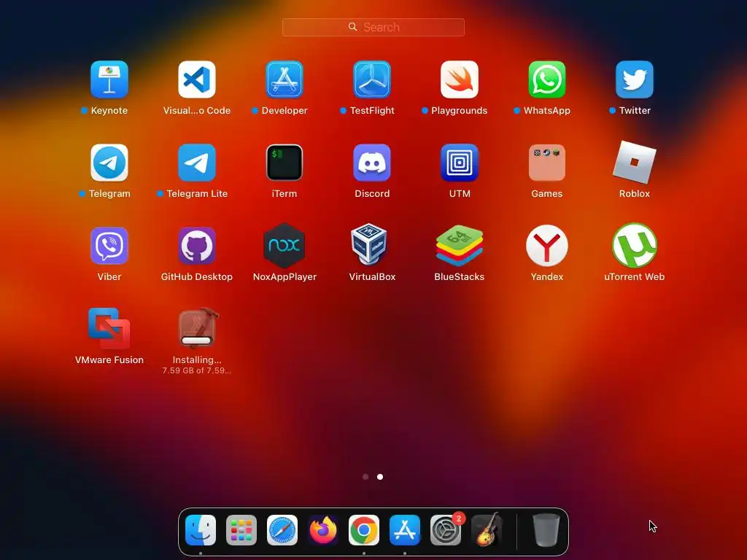Switch to the first Launchpad page dot

[365, 477]
